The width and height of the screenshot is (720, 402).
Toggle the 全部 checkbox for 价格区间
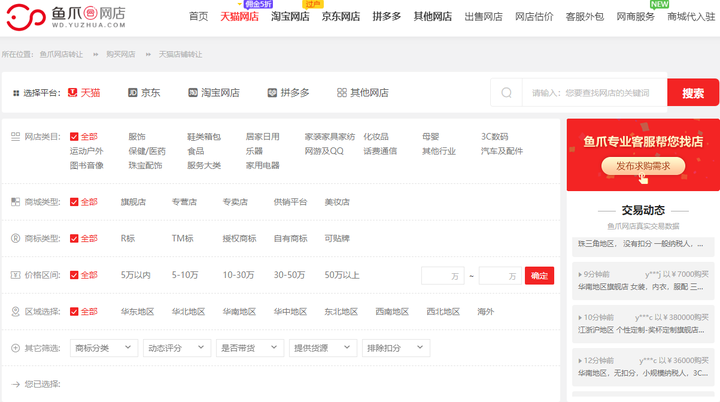coord(74,275)
